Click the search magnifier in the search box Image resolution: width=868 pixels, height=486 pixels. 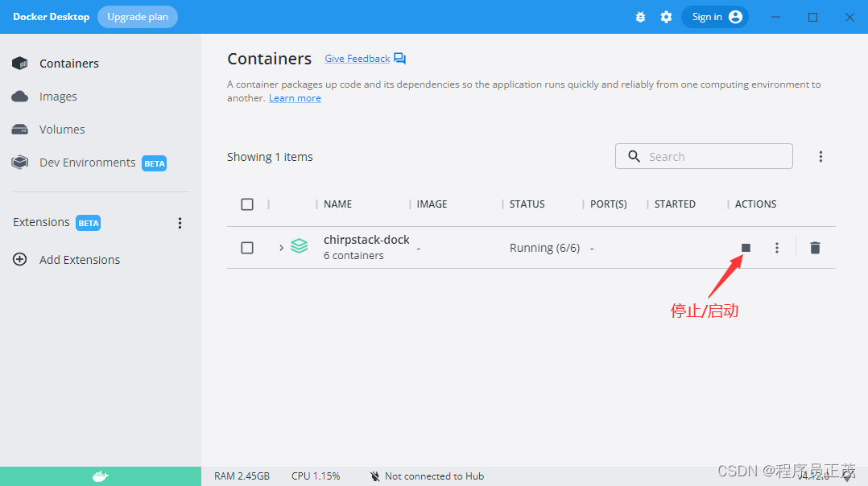coord(634,156)
